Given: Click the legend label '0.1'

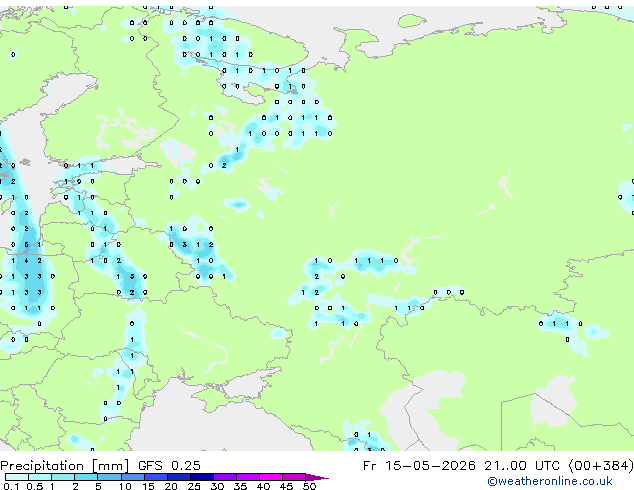Looking at the screenshot, I should coord(11,486).
